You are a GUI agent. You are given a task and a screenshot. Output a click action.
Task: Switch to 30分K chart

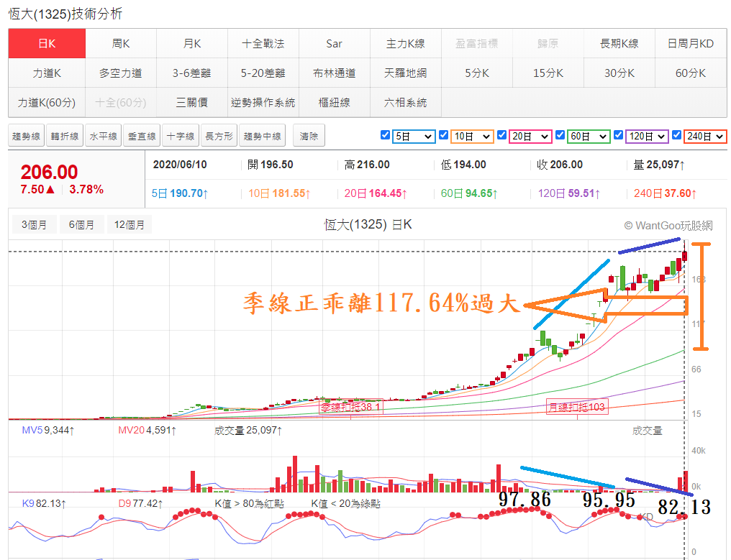(x=619, y=73)
